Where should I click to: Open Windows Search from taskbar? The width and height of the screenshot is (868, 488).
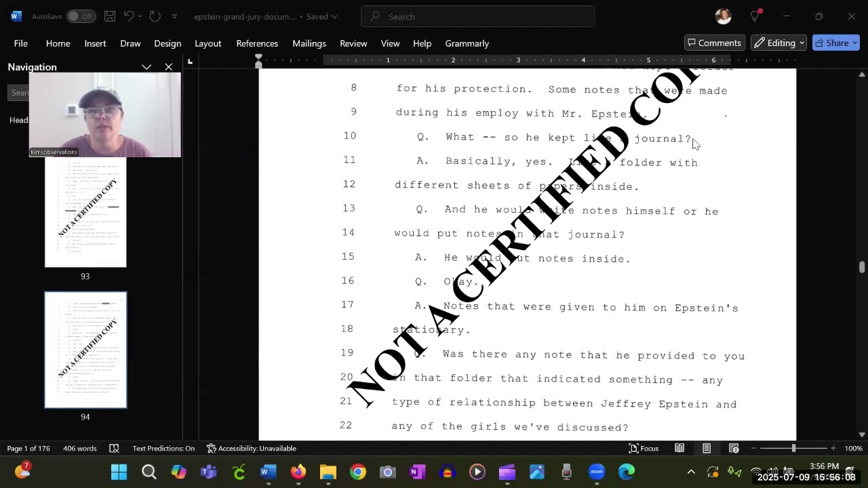coord(149,472)
